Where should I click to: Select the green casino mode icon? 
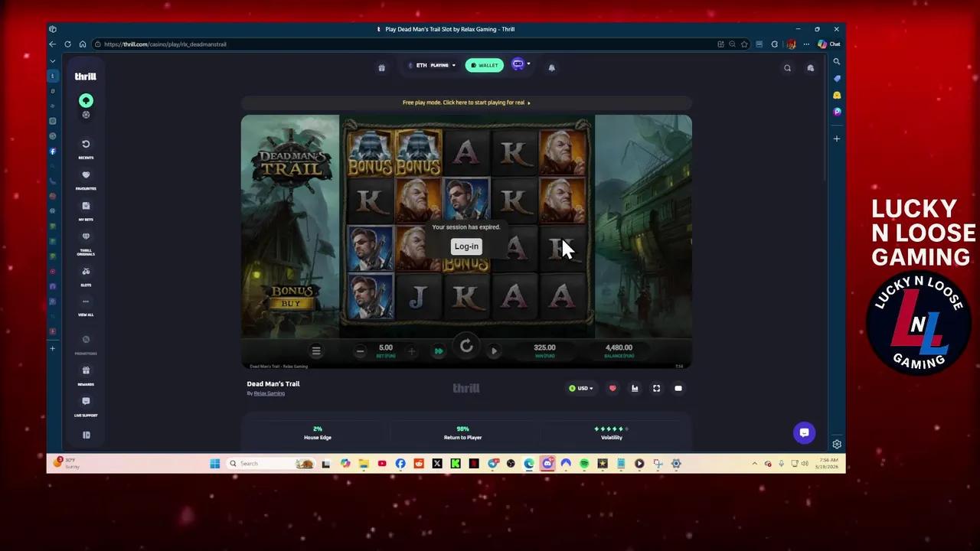(86, 100)
